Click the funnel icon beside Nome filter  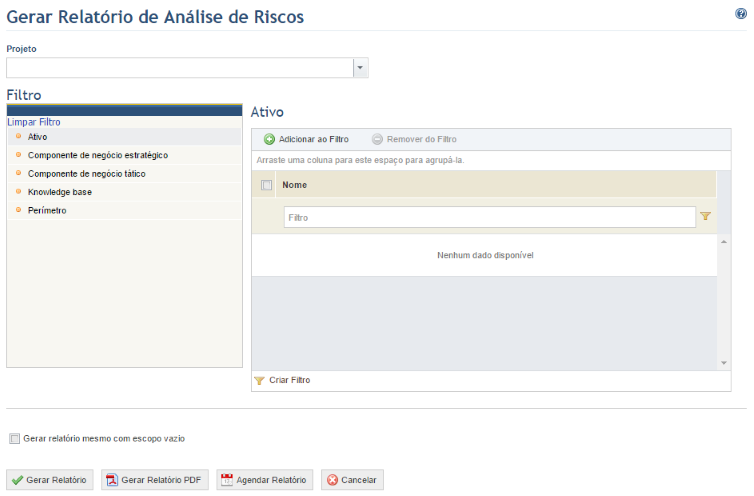point(705,216)
